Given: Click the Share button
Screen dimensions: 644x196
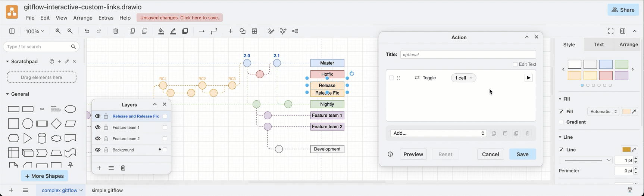Looking at the screenshot, I should [623, 10].
